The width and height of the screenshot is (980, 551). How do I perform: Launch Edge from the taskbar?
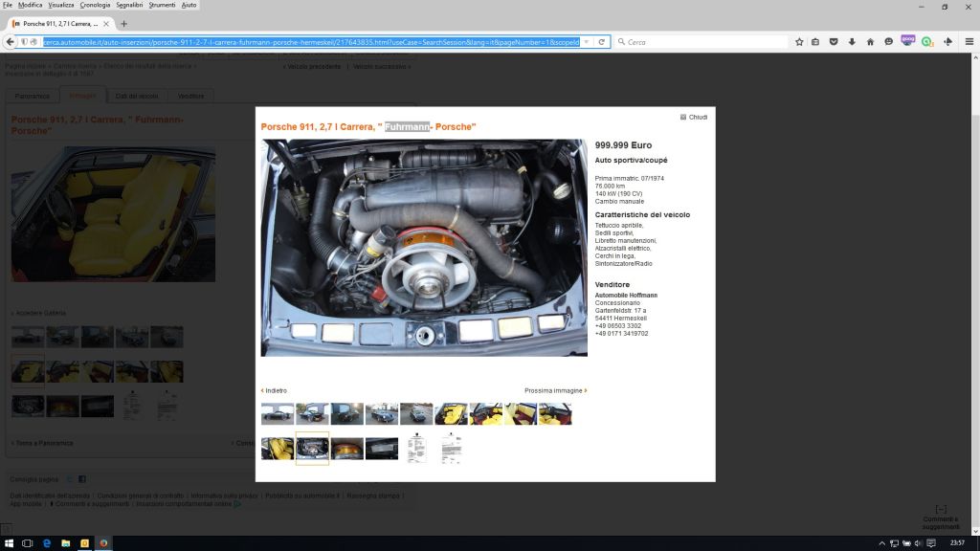pos(46,543)
